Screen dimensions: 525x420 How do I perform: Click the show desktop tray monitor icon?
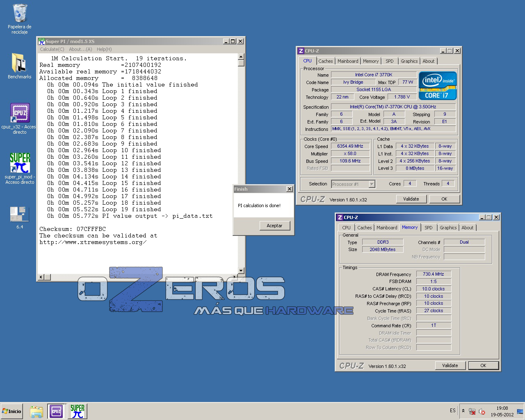coord(520,411)
